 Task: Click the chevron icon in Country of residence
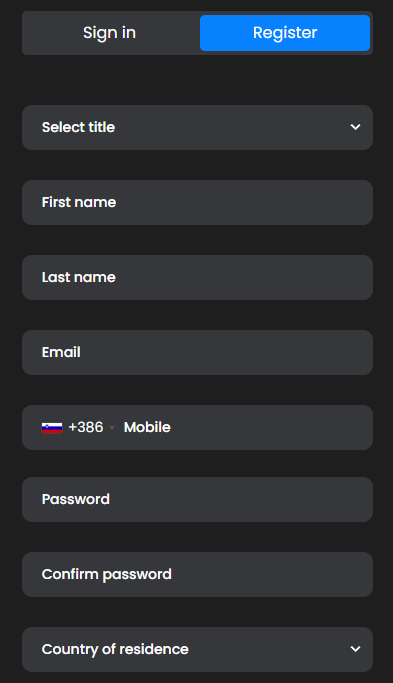click(356, 649)
